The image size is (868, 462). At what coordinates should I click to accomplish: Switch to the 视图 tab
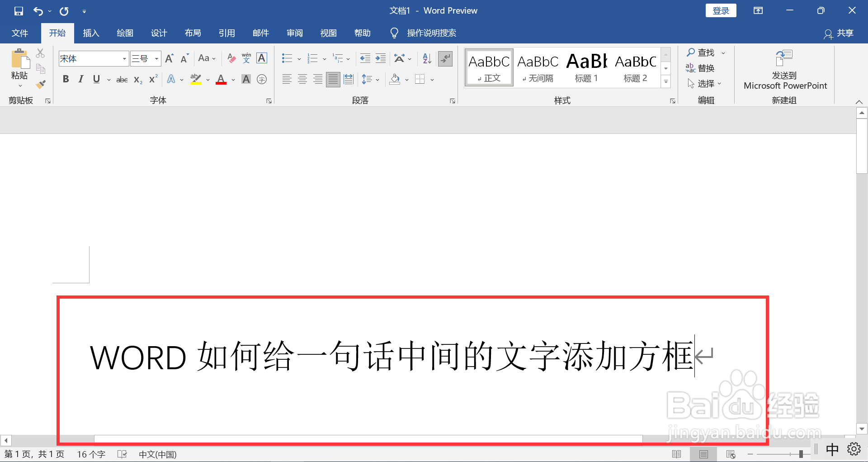click(x=328, y=33)
